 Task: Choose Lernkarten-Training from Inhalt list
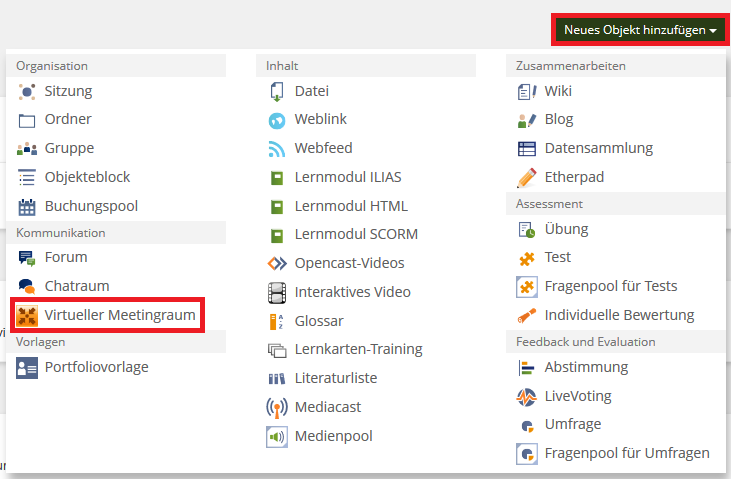click(358, 350)
